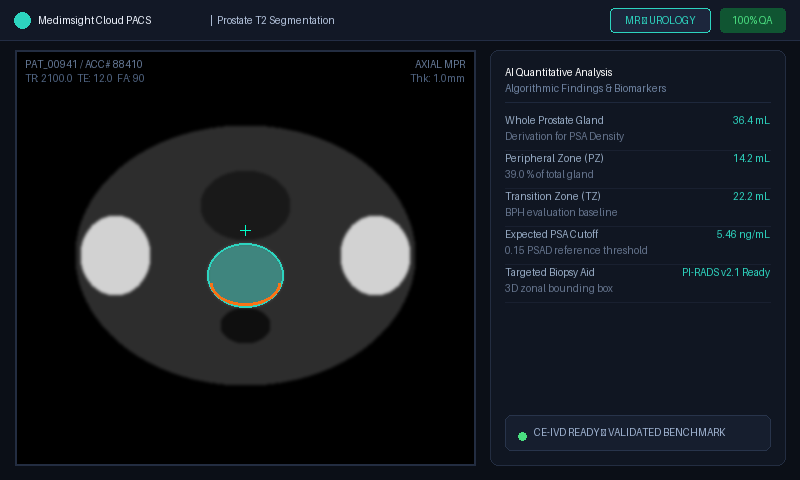
Task: Click the TR 2100.0 TE 12.0 FA 90 text
Action: pyautogui.click(x=85, y=79)
